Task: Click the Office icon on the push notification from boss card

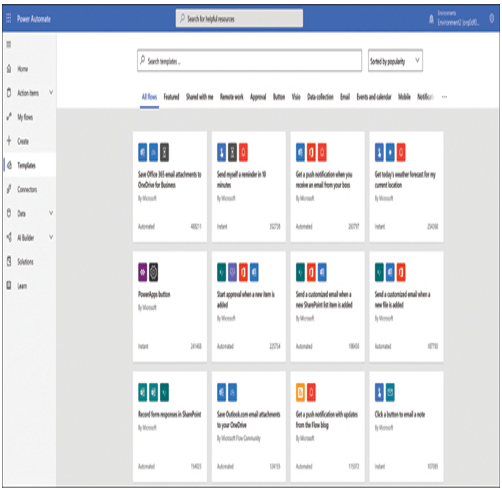Action: point(311,152)
